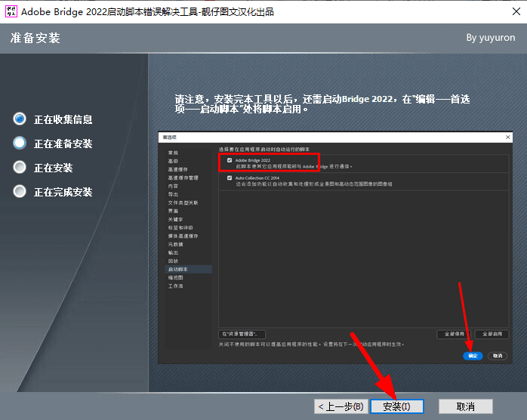Image resolution: width=527 pixels, height=420 pixels.
Task: Select 关键字 in the preferences preview list
Action: 175,219
